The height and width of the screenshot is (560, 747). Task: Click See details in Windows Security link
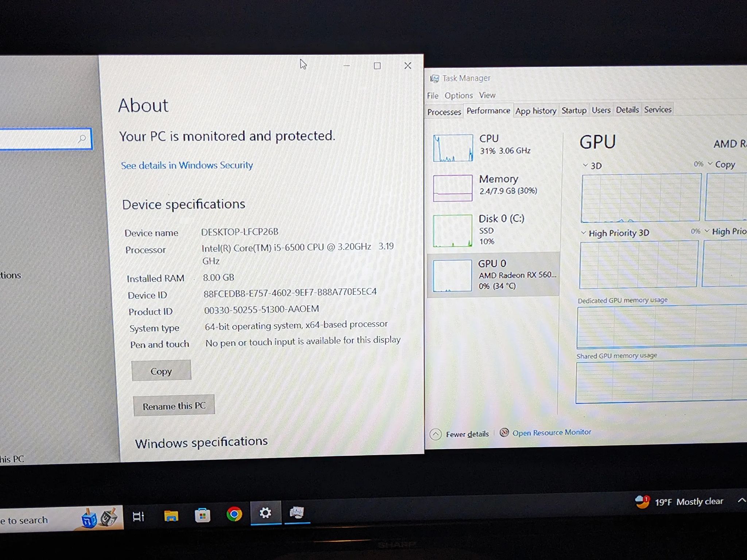(187, 166)
